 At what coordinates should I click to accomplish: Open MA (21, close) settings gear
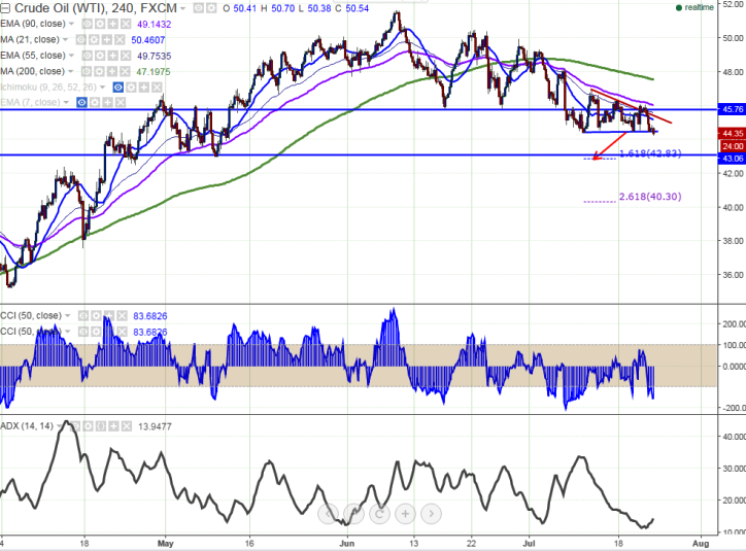[x=94, y=40]
